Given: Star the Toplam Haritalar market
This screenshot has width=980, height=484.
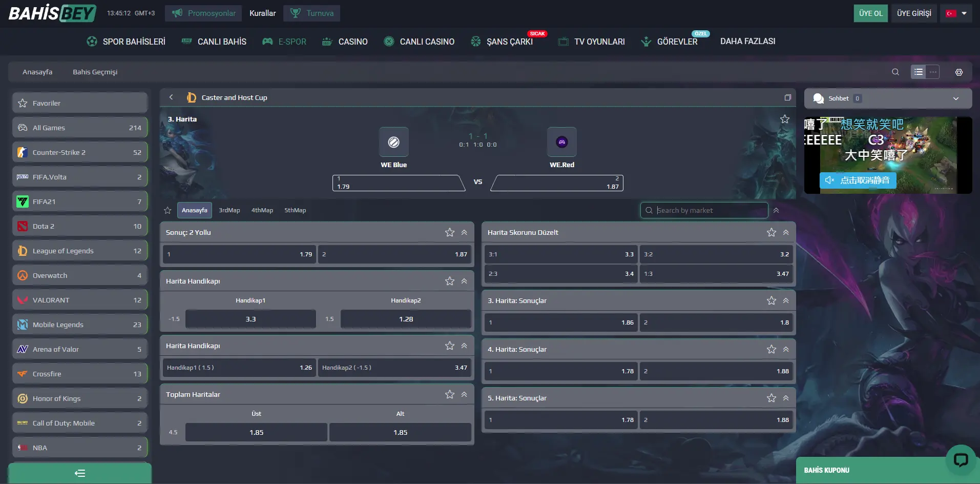Looking at the screenshot, I should (450, 394).
